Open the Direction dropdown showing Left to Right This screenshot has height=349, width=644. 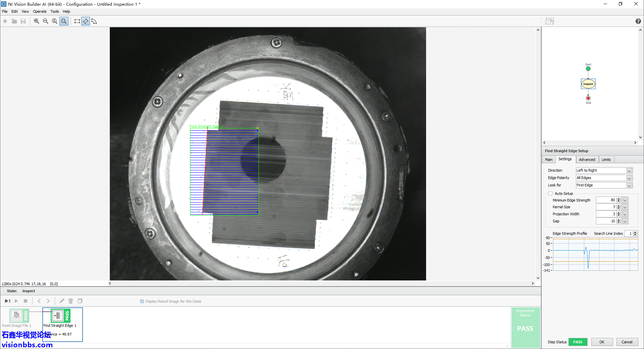tap(629, 170)
